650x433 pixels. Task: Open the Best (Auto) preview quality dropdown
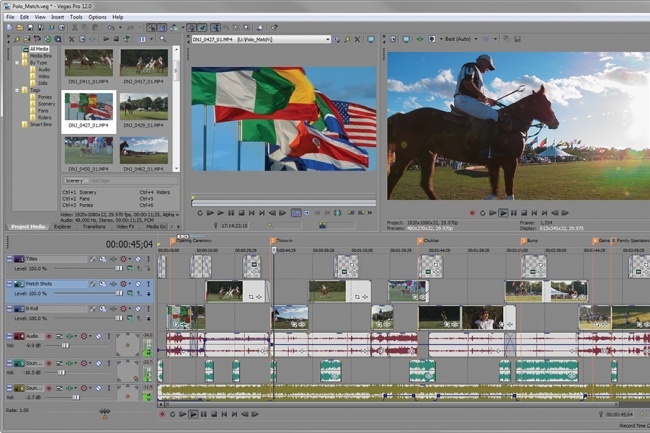click(475, 39)
